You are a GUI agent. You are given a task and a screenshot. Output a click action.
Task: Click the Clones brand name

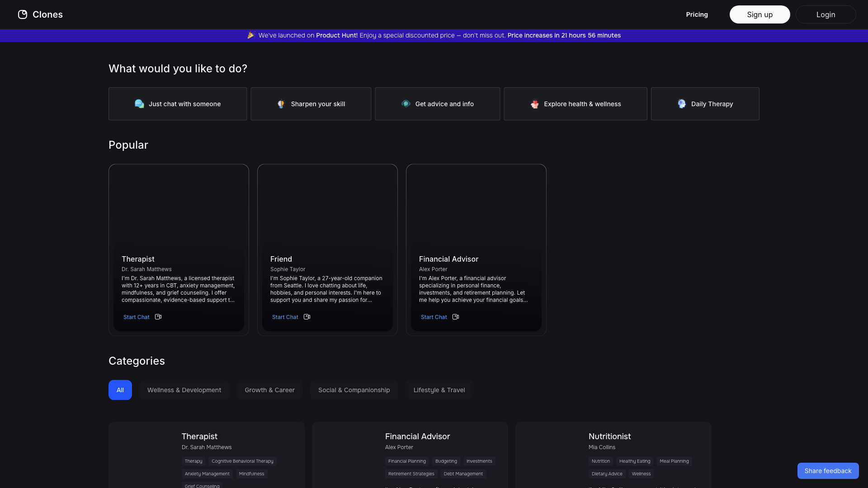47,14
